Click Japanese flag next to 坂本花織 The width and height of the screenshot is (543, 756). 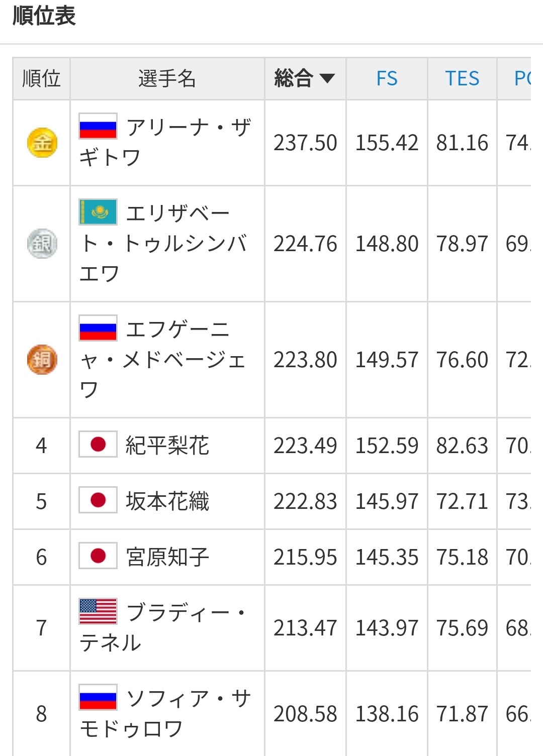tap(98, 500)
